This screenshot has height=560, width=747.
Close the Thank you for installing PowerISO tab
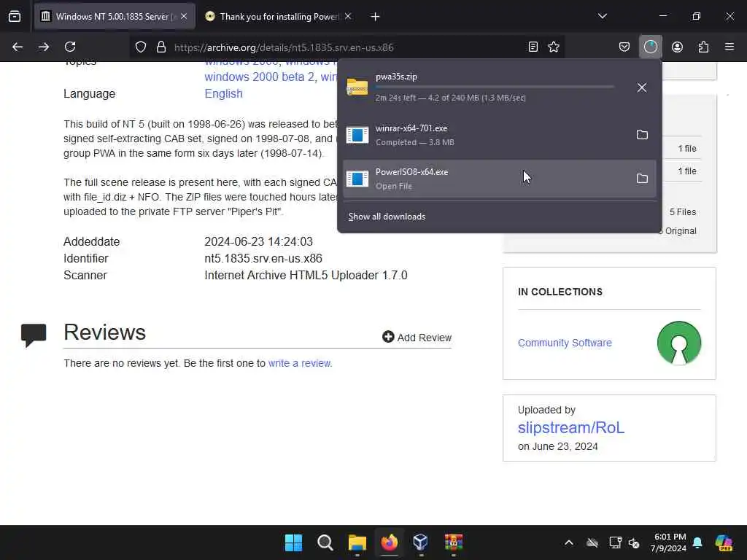(x=348, y=16)
